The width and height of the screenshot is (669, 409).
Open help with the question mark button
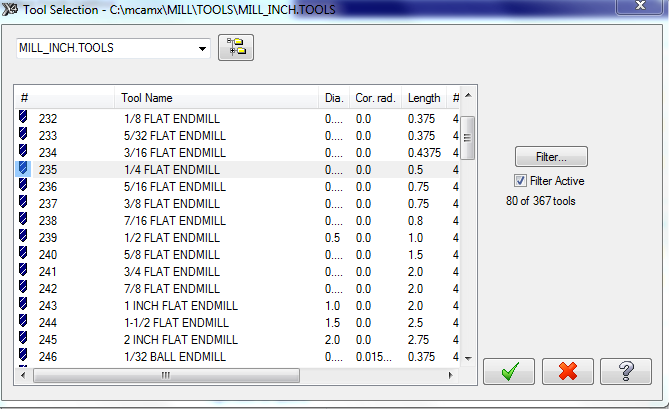click(627, 371)
